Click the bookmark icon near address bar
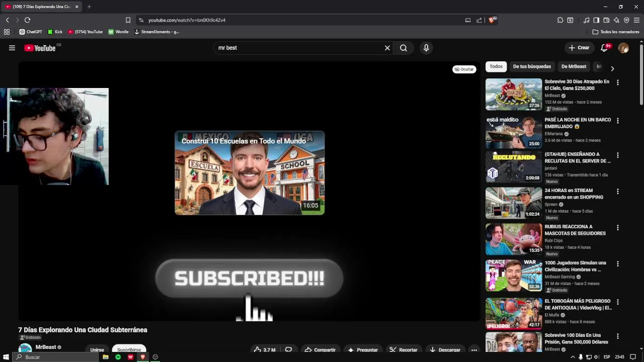Viewport: 644px width, 362px height. coord(128,20)
